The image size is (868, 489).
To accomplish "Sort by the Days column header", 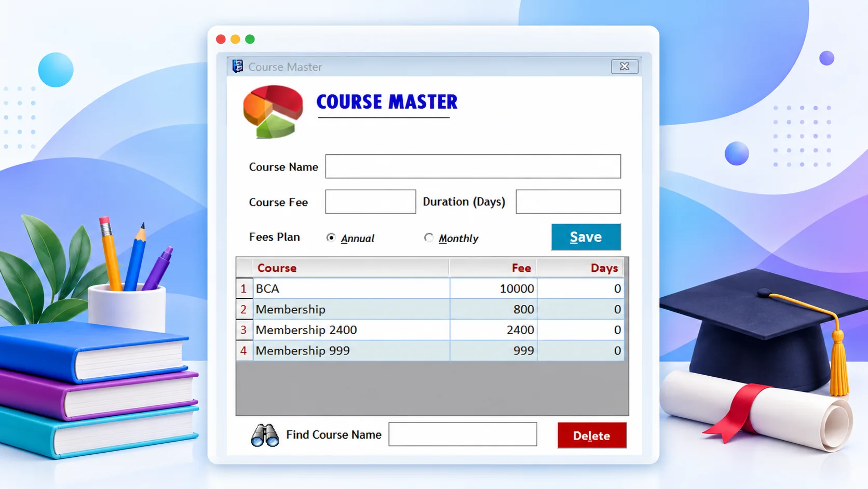I will (580, 268).
